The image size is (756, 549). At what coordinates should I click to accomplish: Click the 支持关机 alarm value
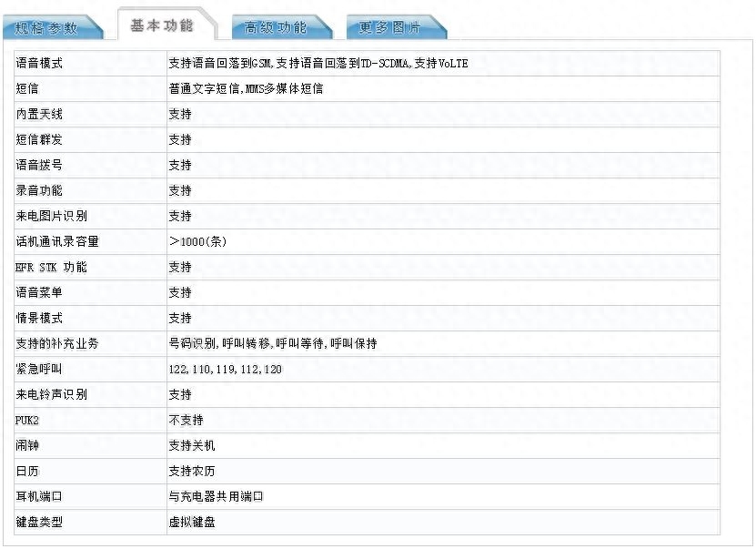[x=192, y=446]
